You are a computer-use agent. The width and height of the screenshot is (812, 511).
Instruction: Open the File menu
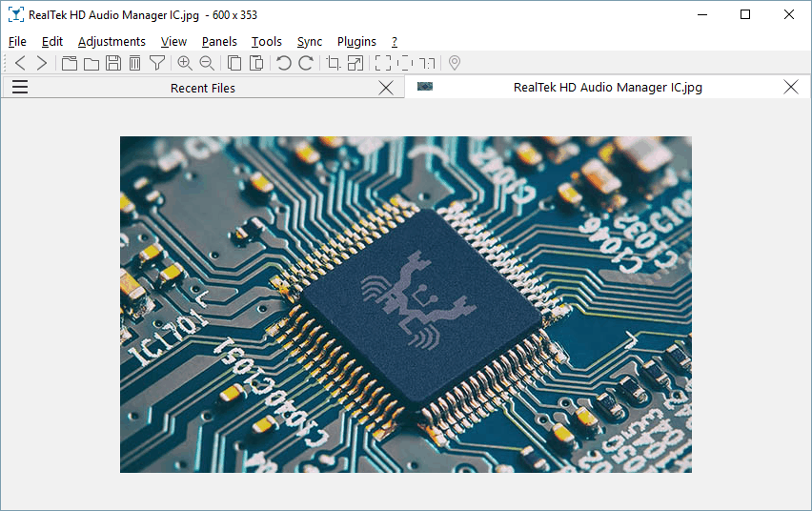pos(17,41)
